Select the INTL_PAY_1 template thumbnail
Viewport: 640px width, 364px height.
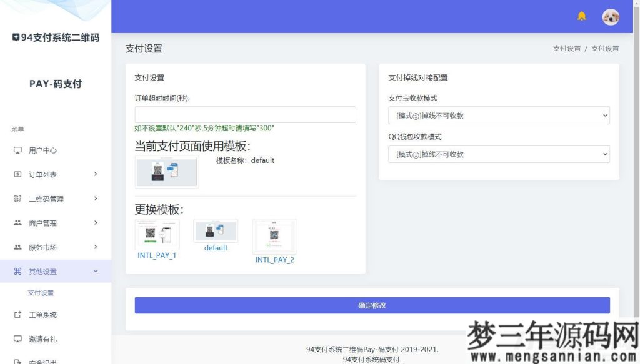pos(157,234)
